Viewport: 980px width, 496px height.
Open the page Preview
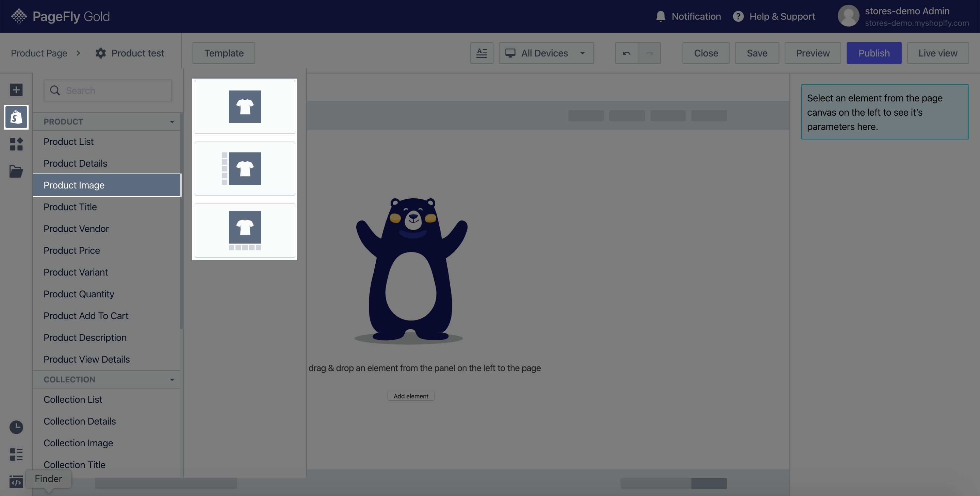click(813, 53)
